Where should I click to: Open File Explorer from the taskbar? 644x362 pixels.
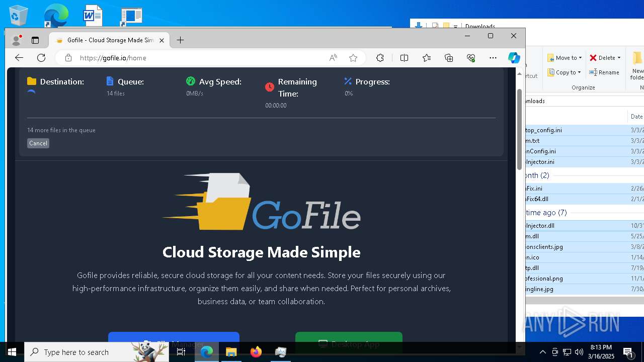(x=231, y=352)
